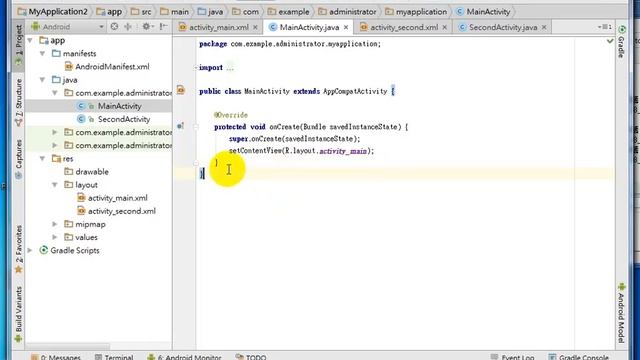Click the AppCompatActivity text in class declaration
The width and height of the screenshot is (640, 360).
coord(355,91)
